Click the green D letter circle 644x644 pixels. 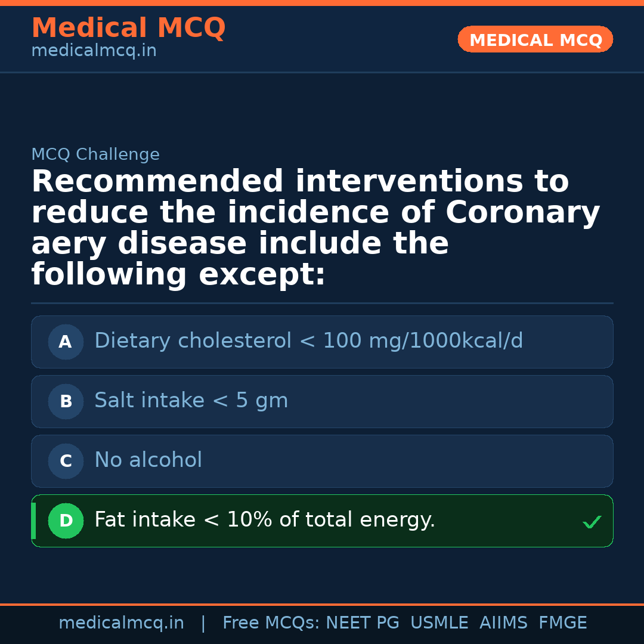click(66, 521)
